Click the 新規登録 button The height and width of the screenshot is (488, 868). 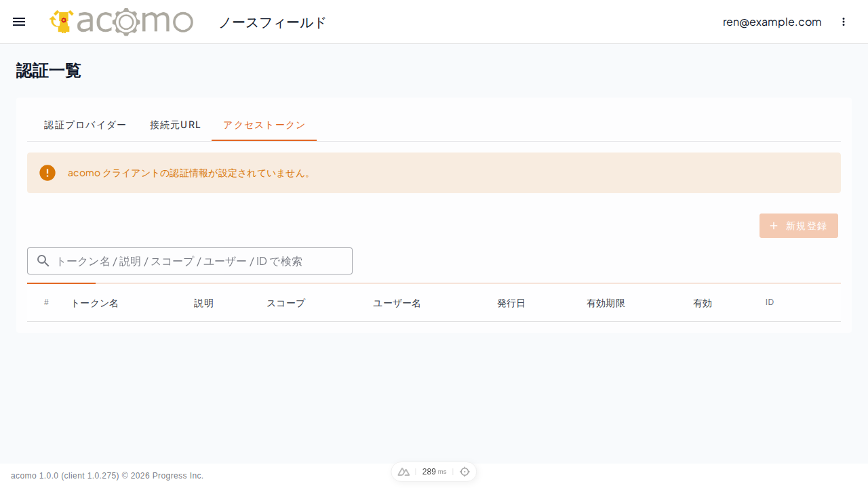799,226
